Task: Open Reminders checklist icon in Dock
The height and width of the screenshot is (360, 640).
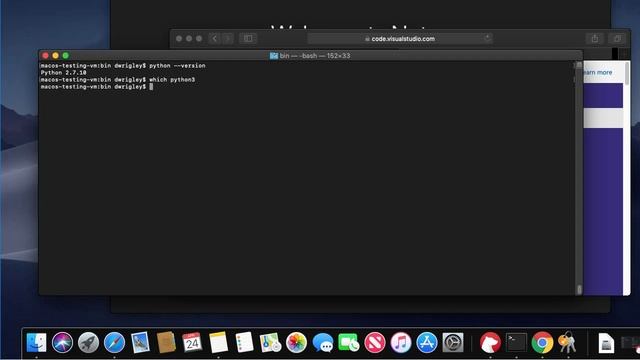Action: [x=244, y=342]
